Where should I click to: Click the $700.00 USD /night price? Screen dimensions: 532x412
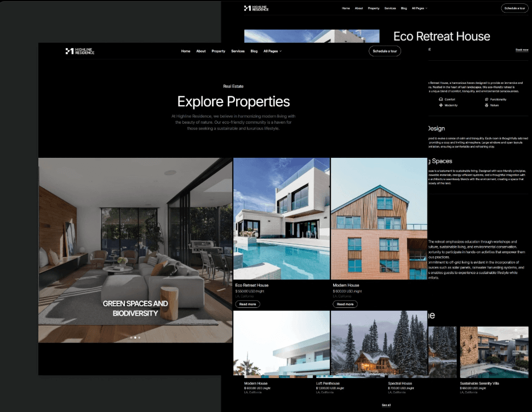(x=401, y=388)
